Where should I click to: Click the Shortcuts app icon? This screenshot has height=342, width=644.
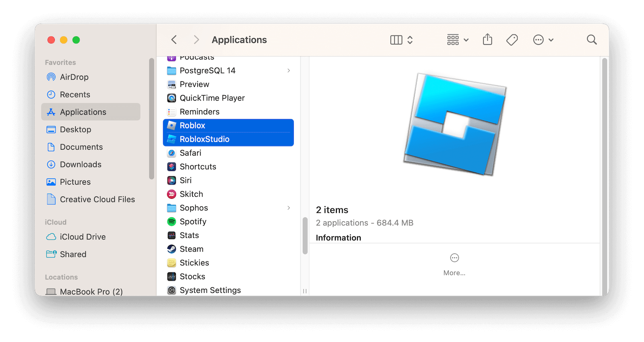coord(171,167)
